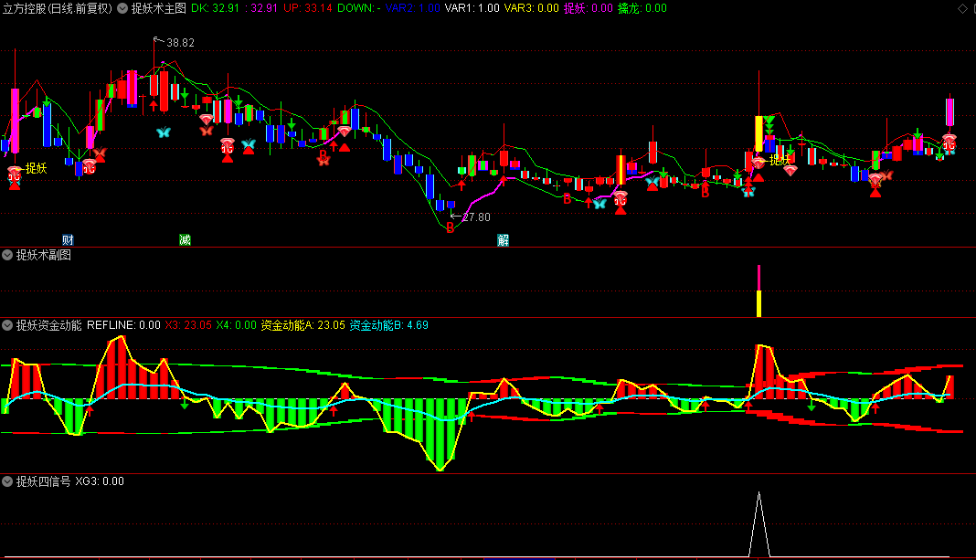Click the 捉妖四信号 panel name
The width and height of the screenshot is (976, 560).
(44, 481)
